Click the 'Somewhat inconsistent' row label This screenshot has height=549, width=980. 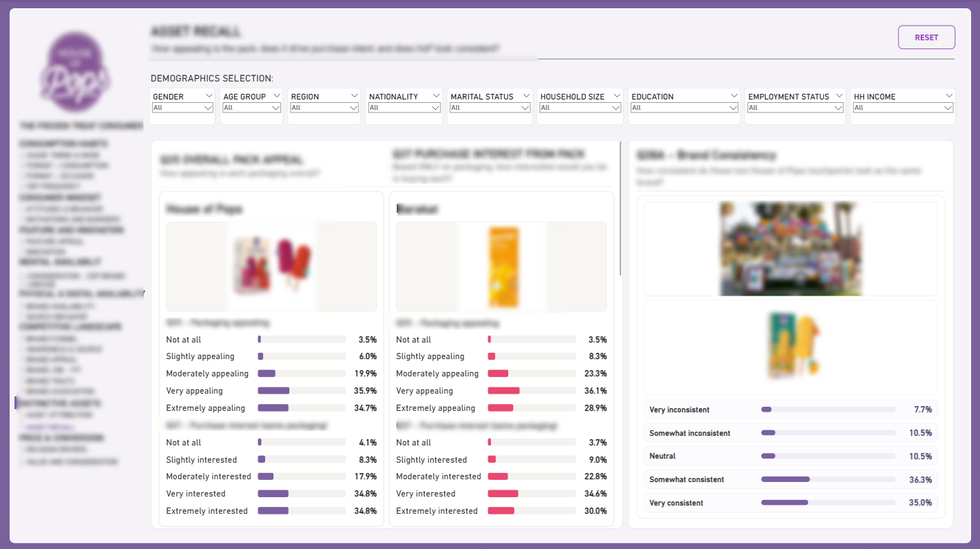690,433
